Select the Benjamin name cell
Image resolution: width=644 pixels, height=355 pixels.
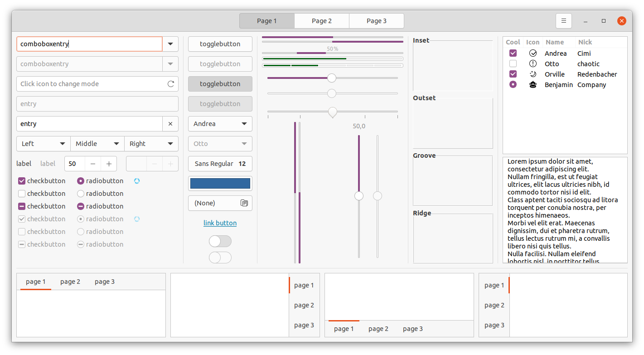pos(559,85)
